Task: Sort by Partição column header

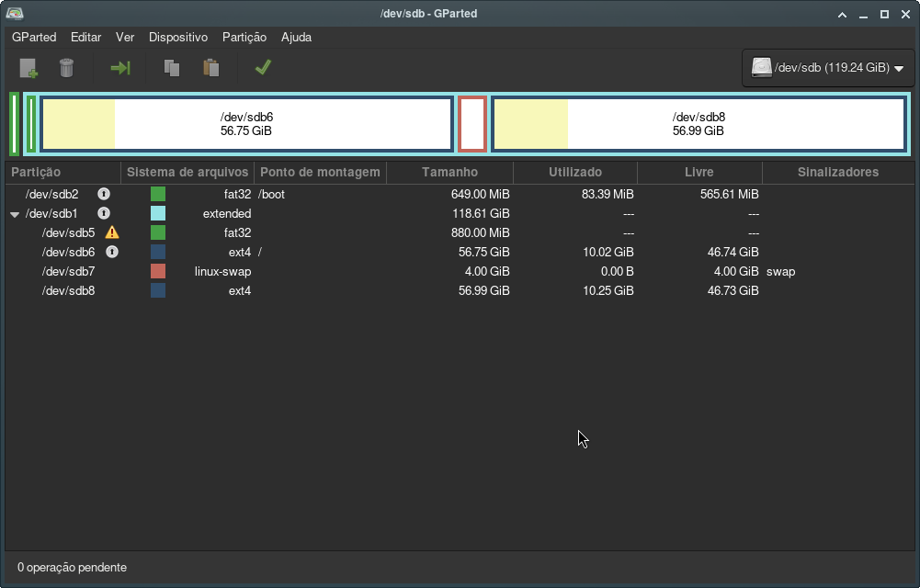Action: (x=62, y=172)
